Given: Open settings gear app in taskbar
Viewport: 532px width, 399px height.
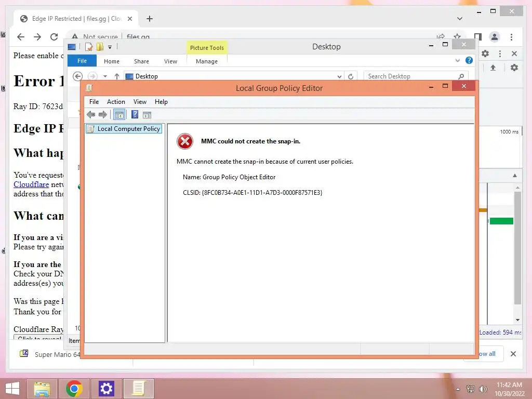Looking at the screenshot, I should click(x=106, y=389).
